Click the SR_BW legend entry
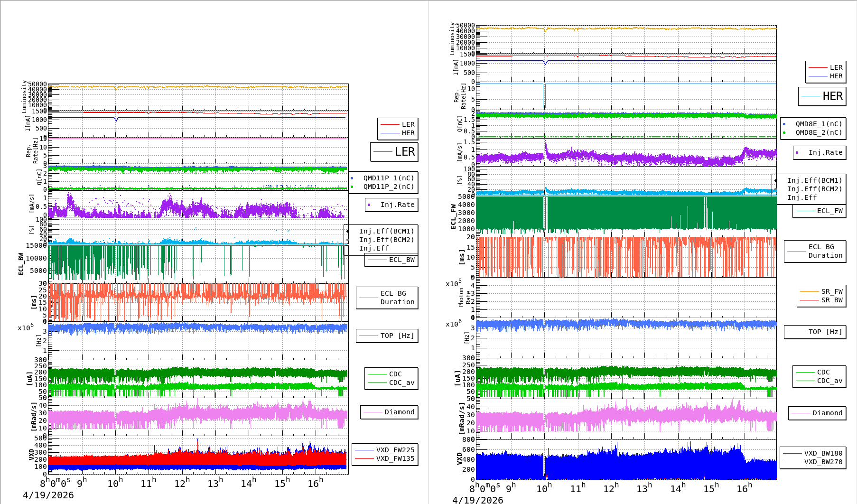This screenshot has height=504, width=857. (831, 300)
